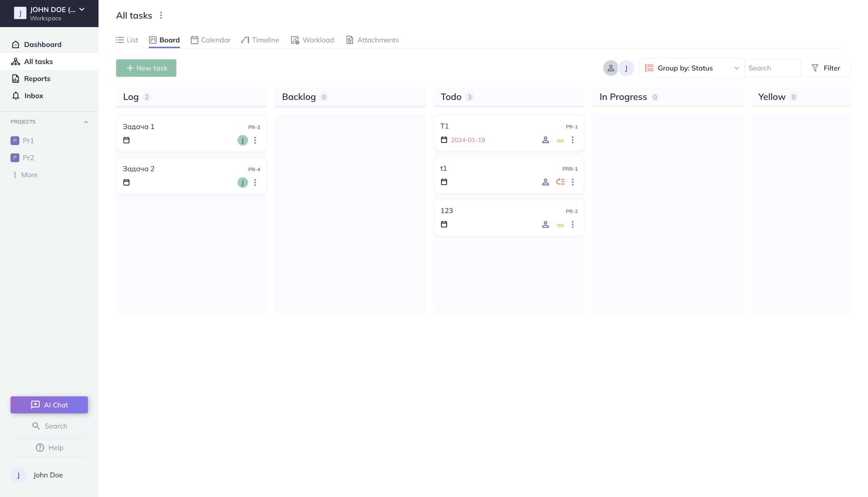Click the PR-3 task ID label
This screenshot has width=868, height=497.
[x=254, y=127]
